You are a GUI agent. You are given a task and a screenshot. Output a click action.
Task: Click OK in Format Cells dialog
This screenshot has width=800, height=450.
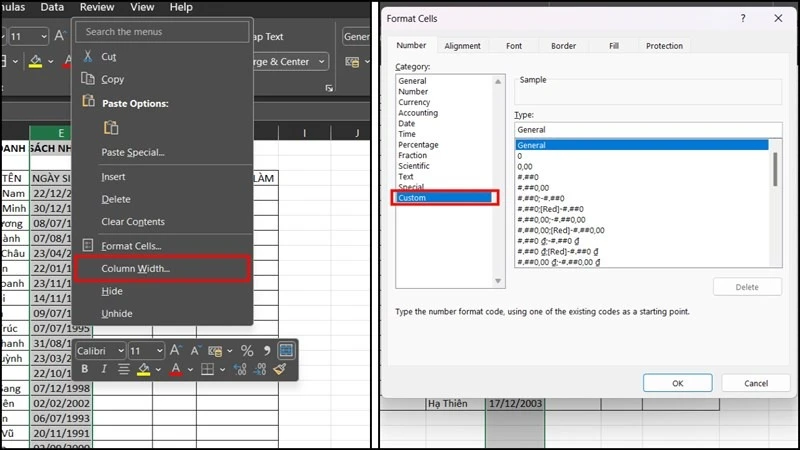click(678, 383)
